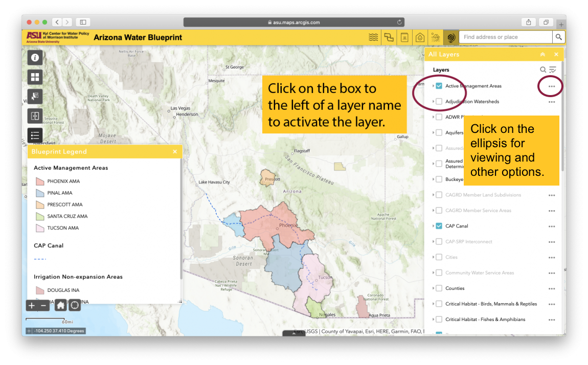588x365 pixels.
Task: Toggle the Safari sidebar
Action: pyautogui.click(x=83, y=22)
